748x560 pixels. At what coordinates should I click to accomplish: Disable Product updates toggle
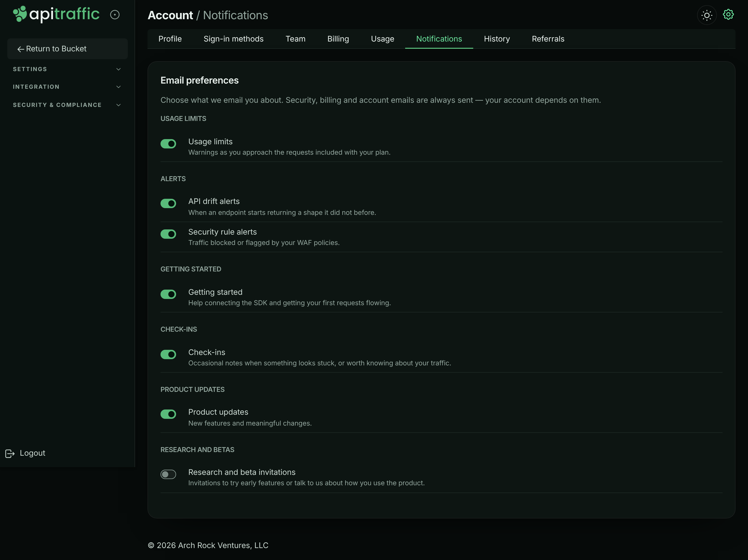tap(168, 414)
